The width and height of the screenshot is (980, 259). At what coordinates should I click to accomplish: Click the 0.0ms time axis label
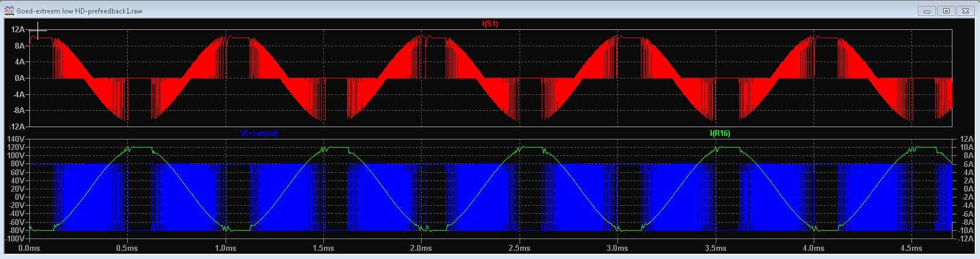coord(29,248)
